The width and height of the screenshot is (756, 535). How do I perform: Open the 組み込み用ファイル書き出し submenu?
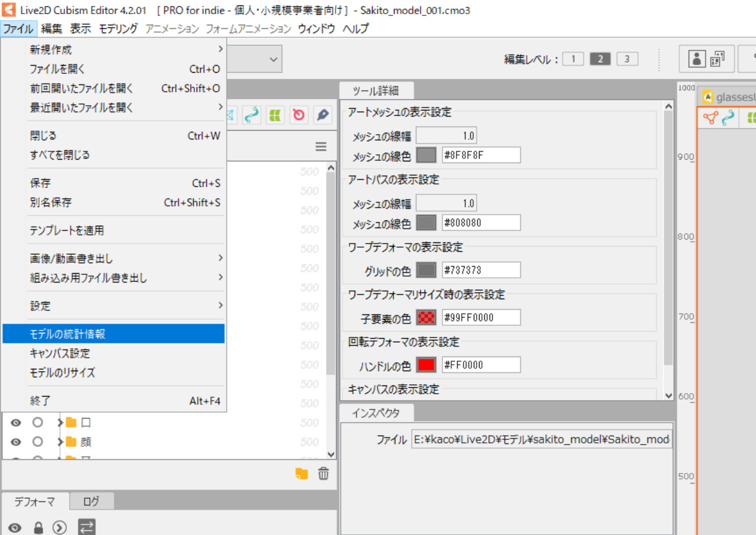tap(113, 278)
